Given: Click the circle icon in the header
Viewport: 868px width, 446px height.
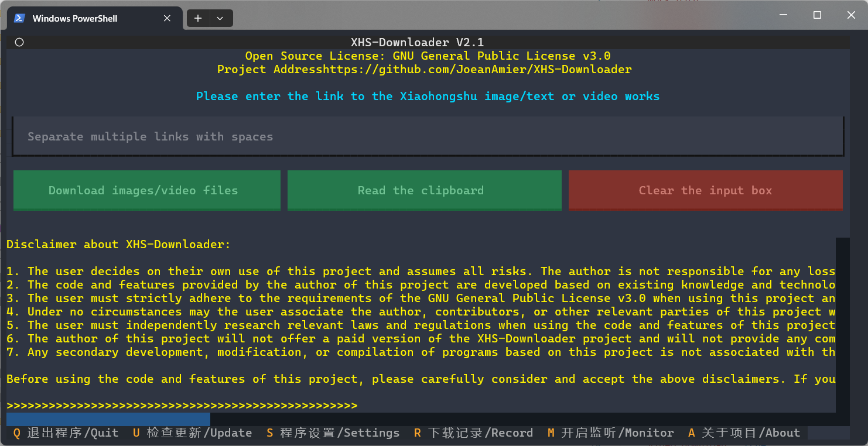Looking at the screenshot, I should (19, 42).
